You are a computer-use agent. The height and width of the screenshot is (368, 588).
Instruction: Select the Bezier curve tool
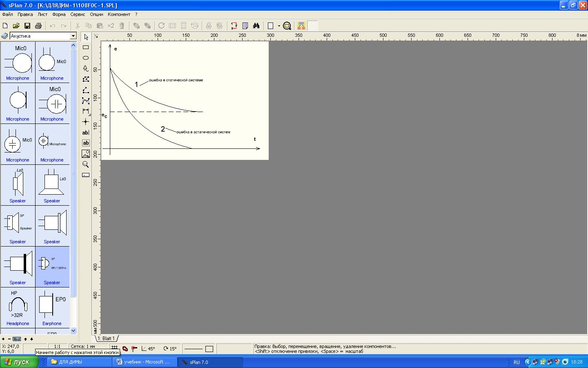pyautogui.click(x=86, y=101)
